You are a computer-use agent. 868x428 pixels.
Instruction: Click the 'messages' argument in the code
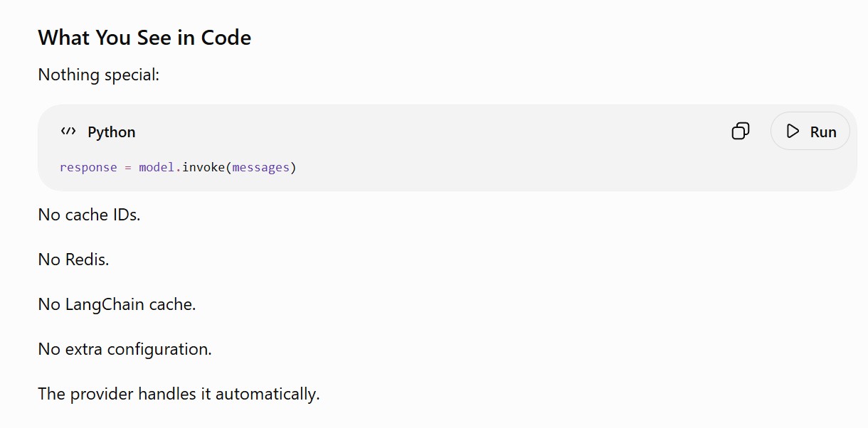261,168
